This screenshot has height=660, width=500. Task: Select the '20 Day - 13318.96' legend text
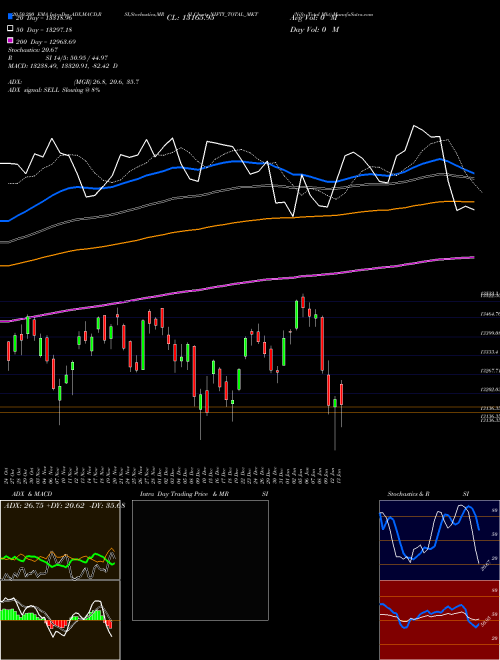point(44,18)
